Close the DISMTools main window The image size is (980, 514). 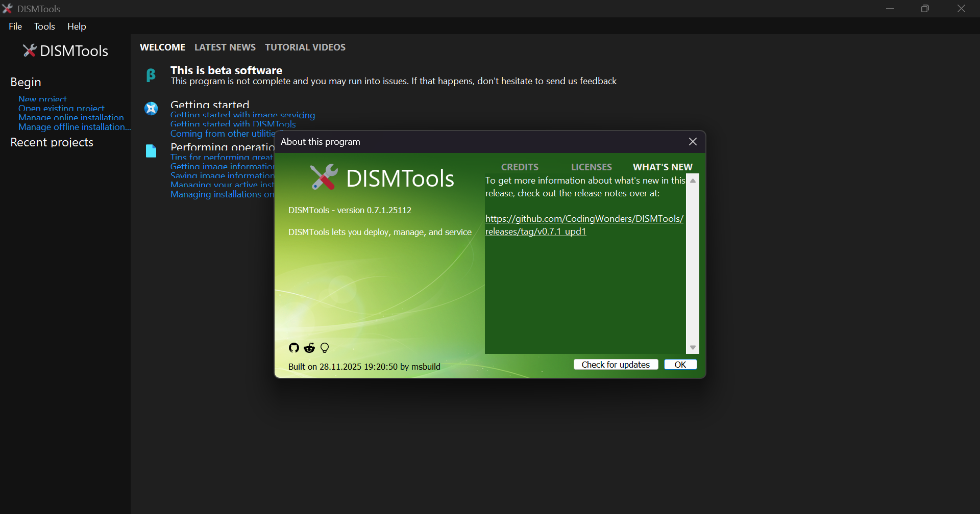[x=961, y=9]
